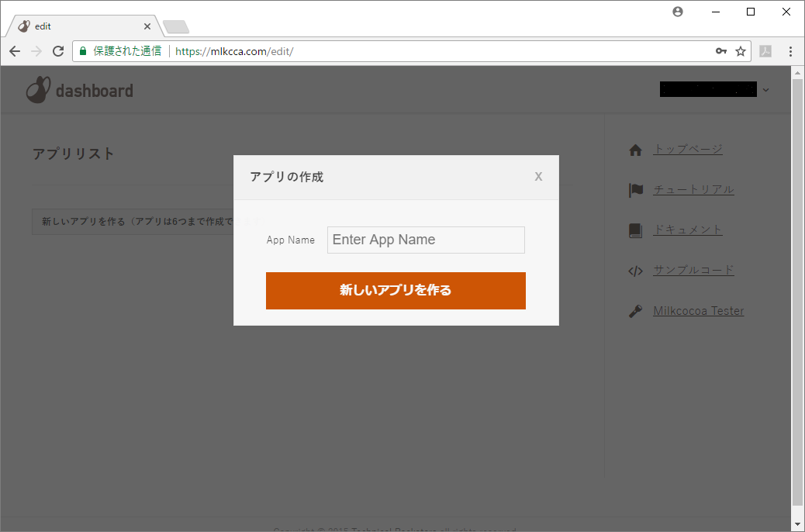Close the edit tab

[147, 26]
